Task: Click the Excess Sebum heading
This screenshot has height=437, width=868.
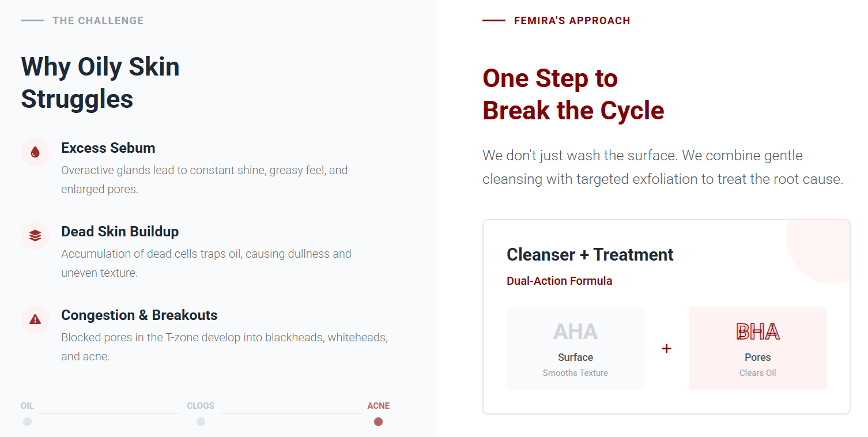Action: click(x=108, y=148)
